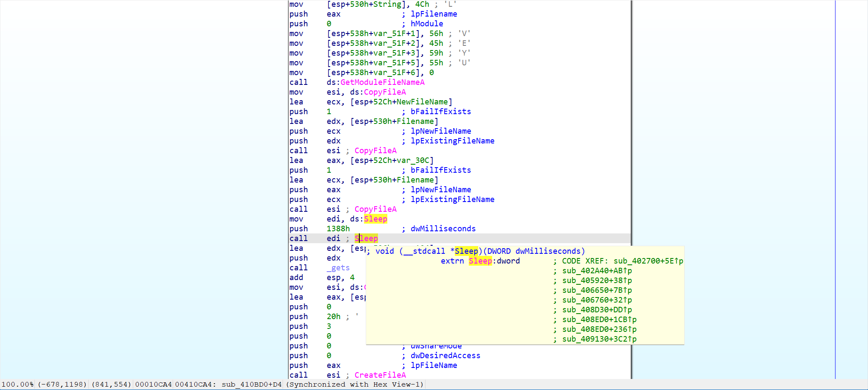Select xref sub_402A40+AB↑p in tooltip
This screenshot has width=868, height=390.
click(x=597, y=271)
